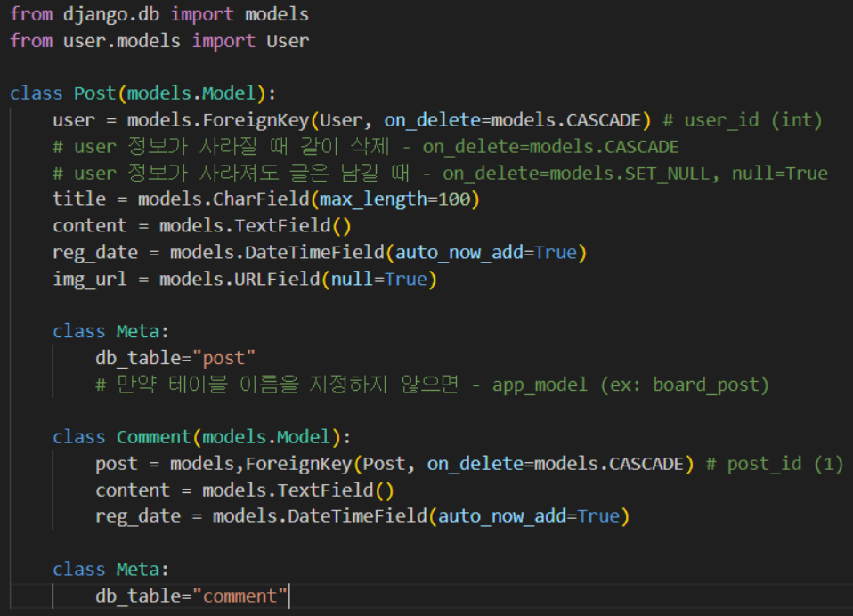
Task: Click "app_model" in the table name comment
Action: (540, 385)
